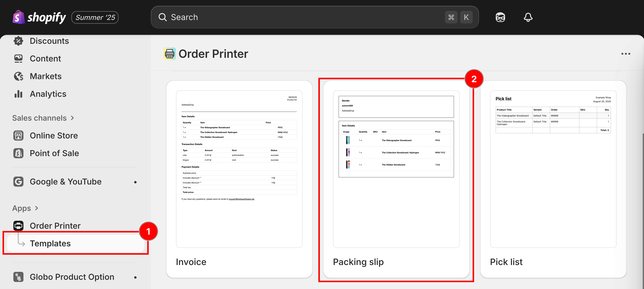
Task: Click the Order Printer app header icon
Action: tap(170, 54)
